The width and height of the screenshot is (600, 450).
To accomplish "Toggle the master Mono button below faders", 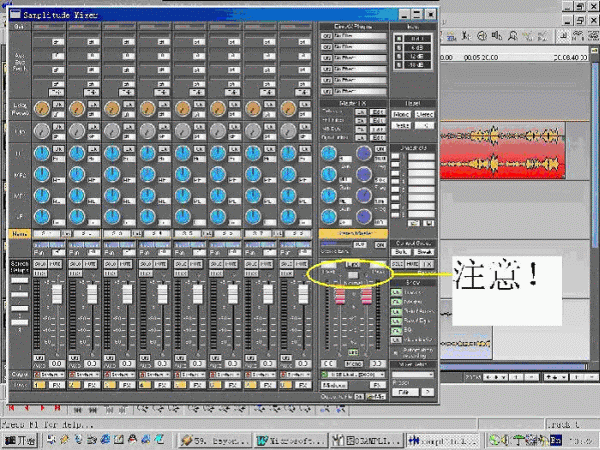I will click(353, 364).
